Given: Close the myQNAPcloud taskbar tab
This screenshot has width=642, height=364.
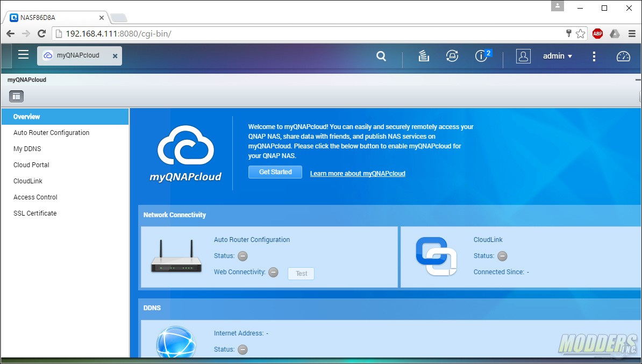Looking at the screenshot, I should 115,56.
